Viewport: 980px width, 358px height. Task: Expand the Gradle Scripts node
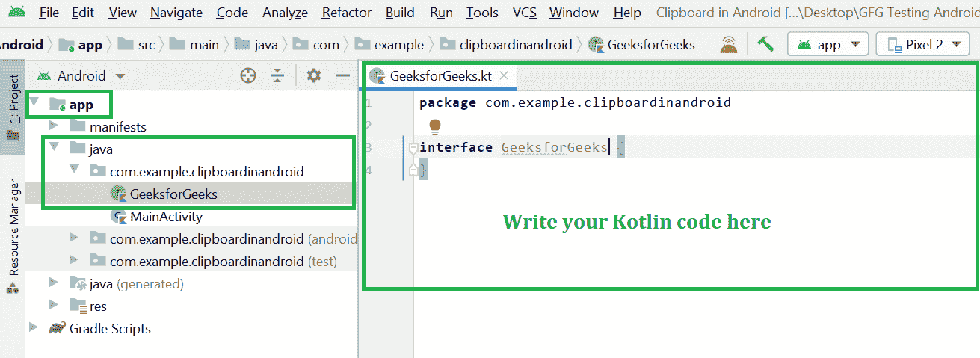pyautogui.click(x=34, y=328)
